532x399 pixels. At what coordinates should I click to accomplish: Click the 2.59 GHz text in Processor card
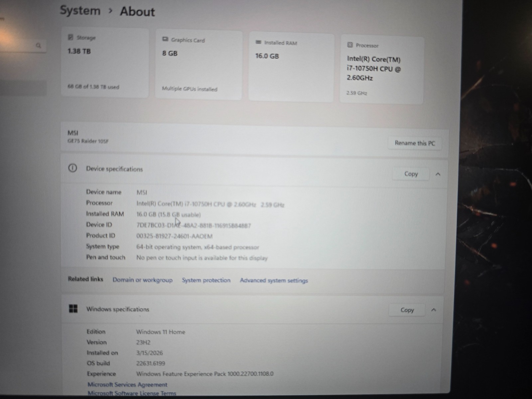(357, 93)
